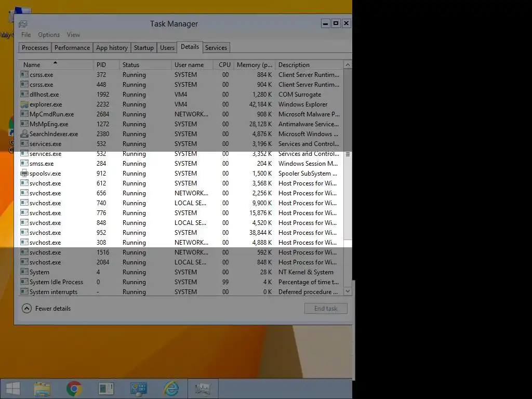This screenshot has width=532, height=399.
Task: Sort by the Status column header
Action: (x=145, y=65)
